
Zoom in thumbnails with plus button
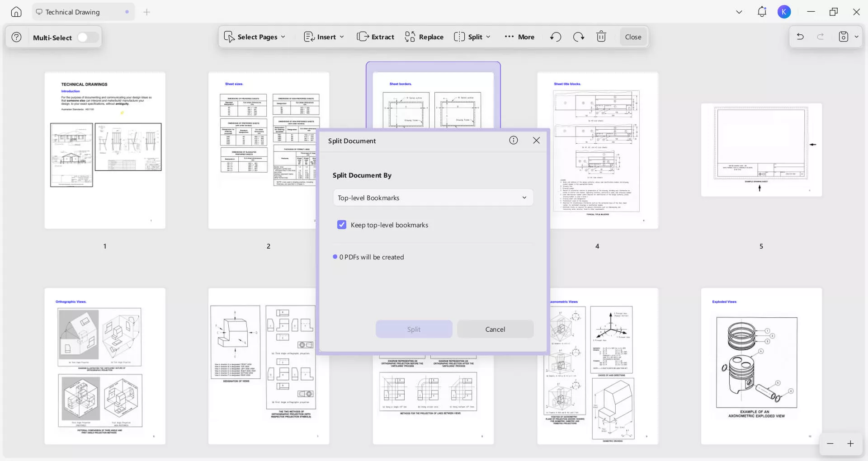coord(850,444)
